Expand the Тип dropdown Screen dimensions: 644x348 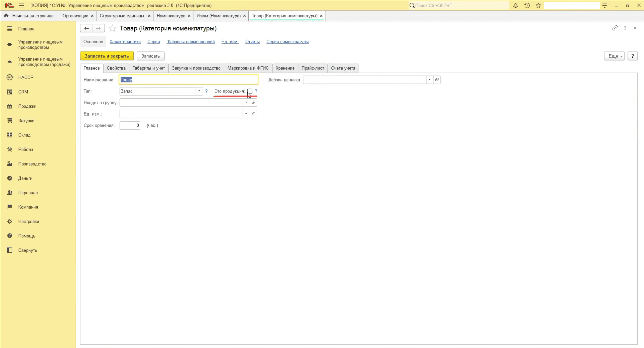coord(199,91)
